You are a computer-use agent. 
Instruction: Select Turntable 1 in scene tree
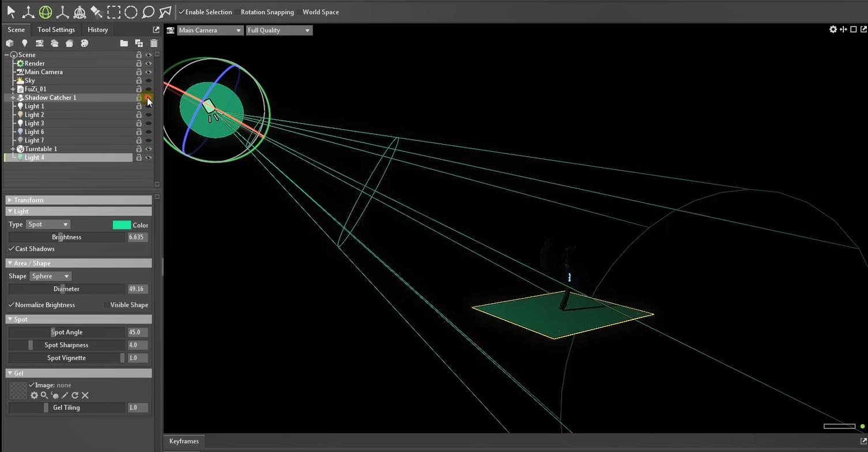pyautogui.click(x=40, y=149)
